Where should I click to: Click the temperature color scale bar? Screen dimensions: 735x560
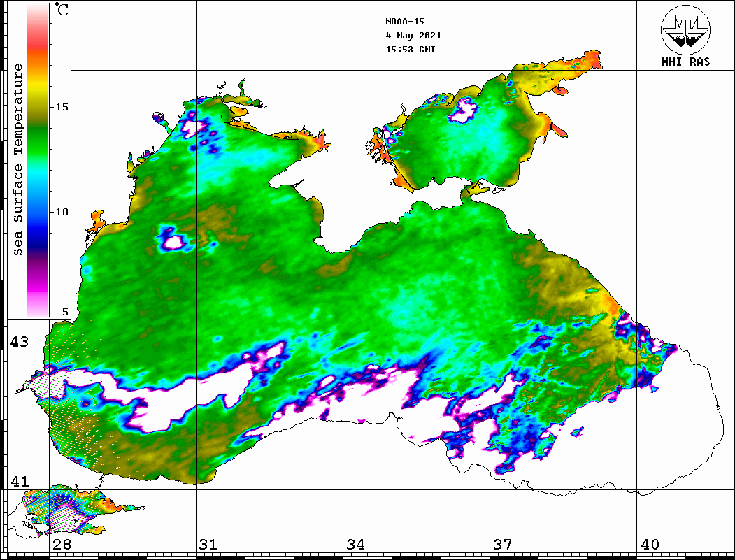point(38,160)
